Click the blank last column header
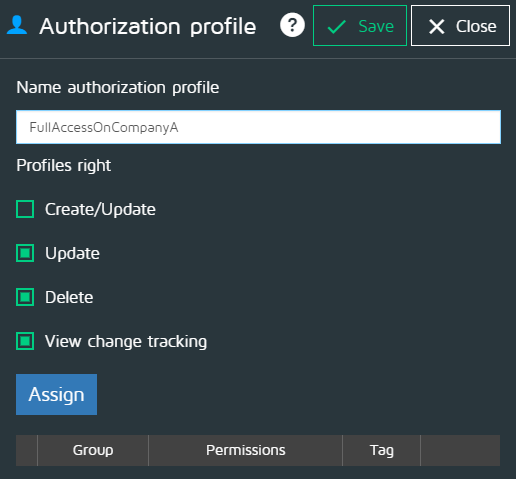 coord(460,450)
